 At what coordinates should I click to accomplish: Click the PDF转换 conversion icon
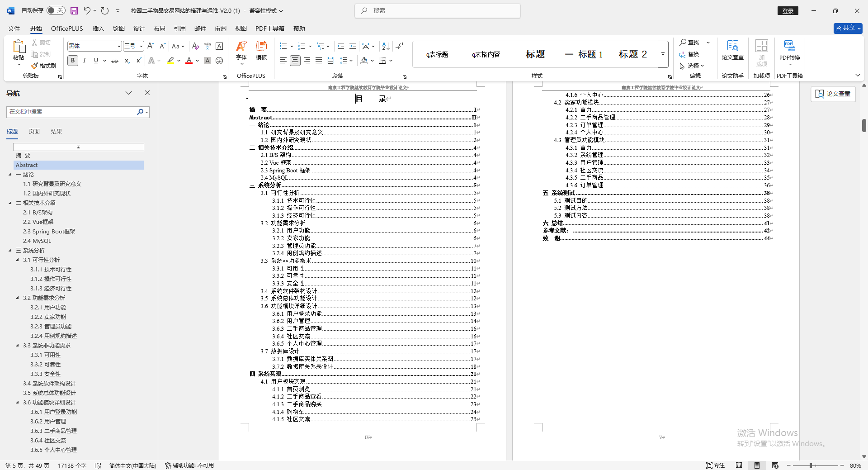point(789,50)
